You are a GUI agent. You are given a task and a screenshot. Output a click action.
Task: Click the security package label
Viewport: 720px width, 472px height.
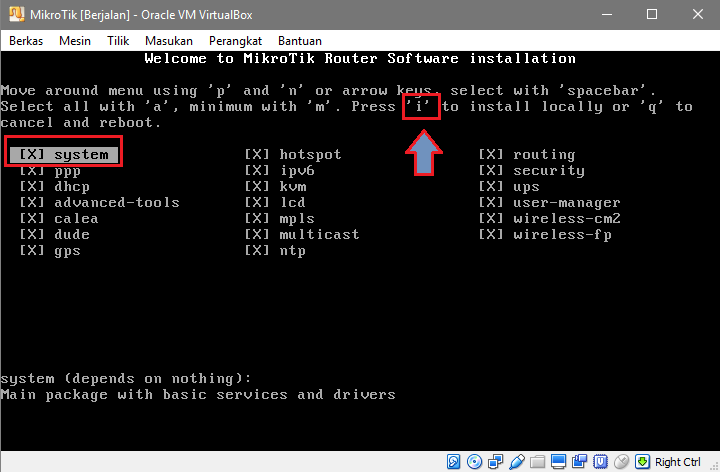click(549, 171)
